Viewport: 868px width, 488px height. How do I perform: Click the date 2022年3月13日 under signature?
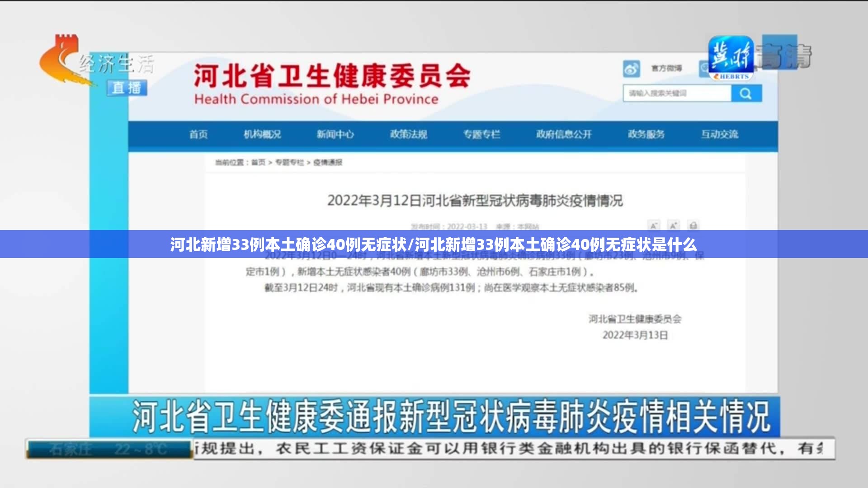635,335
